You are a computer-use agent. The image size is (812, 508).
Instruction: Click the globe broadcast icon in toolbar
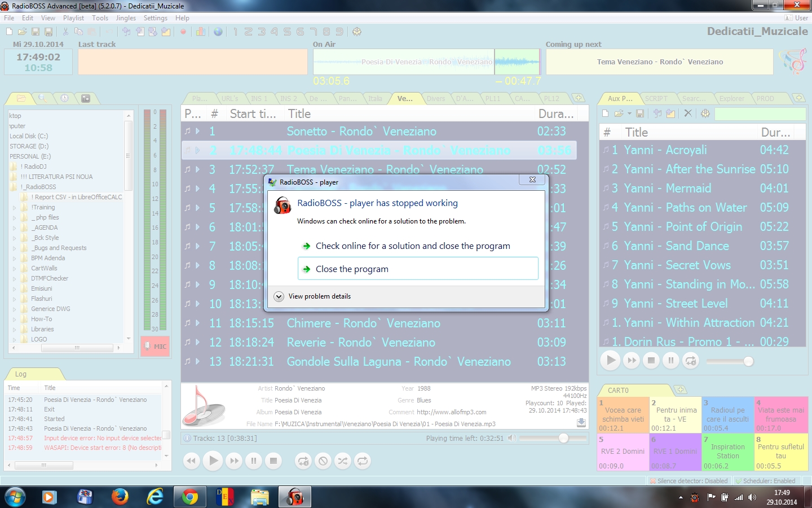tap(218, 32)
